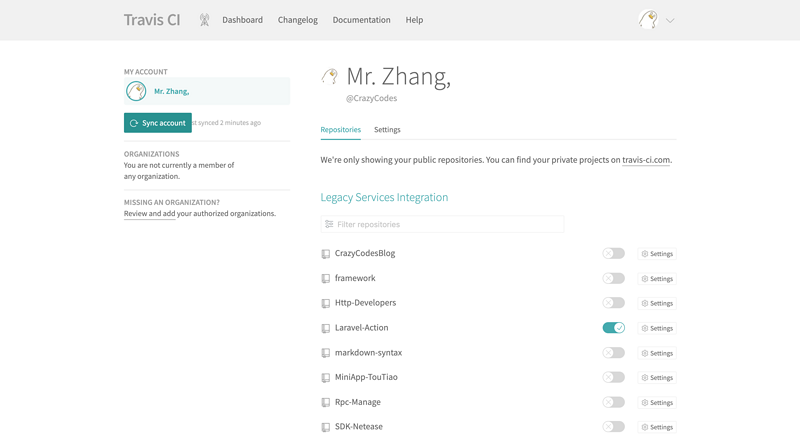Open Settings for framework repository

(x=657, y=279)
